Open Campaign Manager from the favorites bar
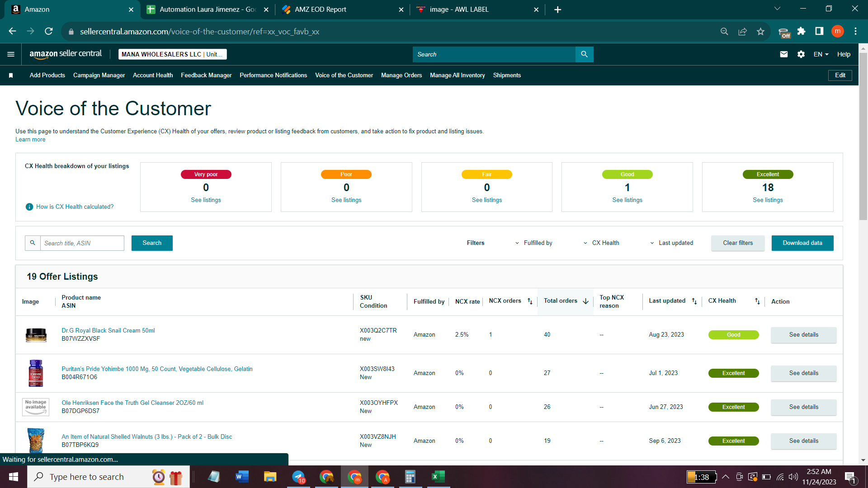 click(x=99, y=75)
